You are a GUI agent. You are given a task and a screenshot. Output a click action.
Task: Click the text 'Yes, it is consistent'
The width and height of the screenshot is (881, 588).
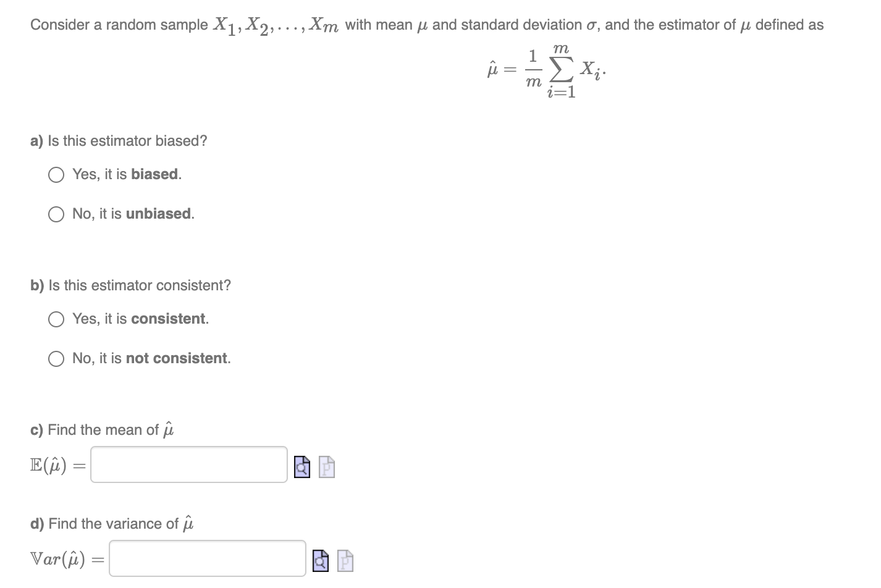point(140,319)
